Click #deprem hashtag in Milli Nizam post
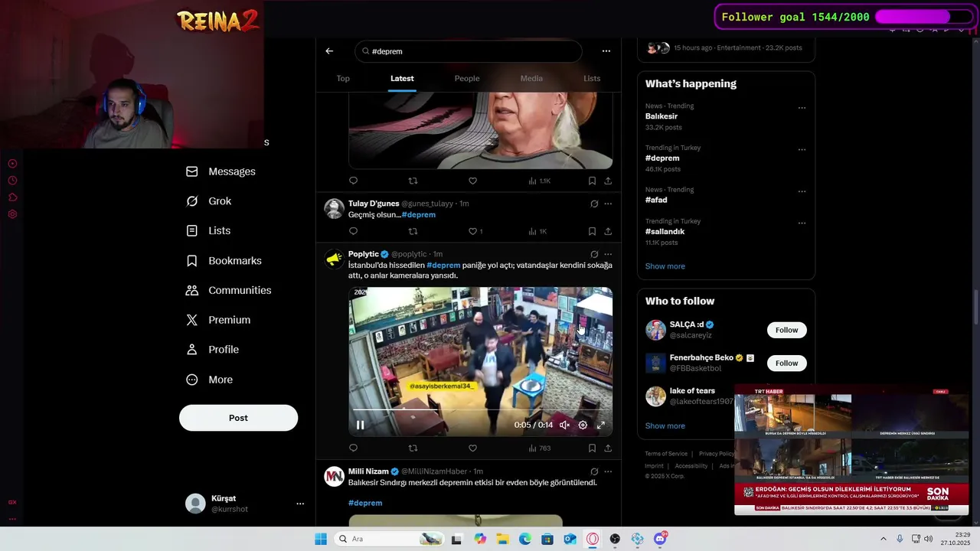 coord(365,503)
